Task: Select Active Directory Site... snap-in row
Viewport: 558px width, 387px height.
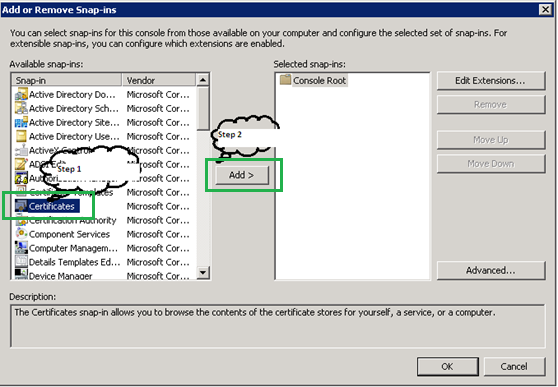Action: pos(105,122)
